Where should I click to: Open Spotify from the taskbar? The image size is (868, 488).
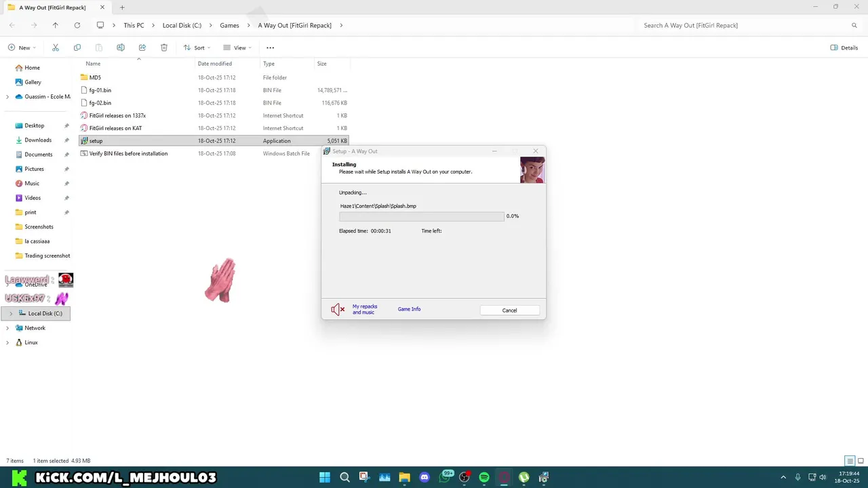pyautogui.click(x=484, y=477)
